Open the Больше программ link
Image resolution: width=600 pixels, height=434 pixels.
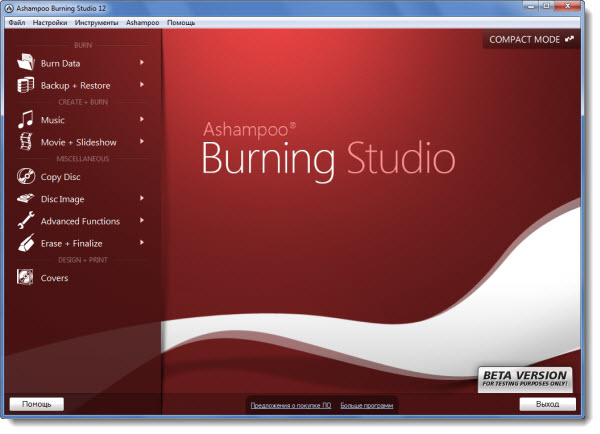[367, 405]
